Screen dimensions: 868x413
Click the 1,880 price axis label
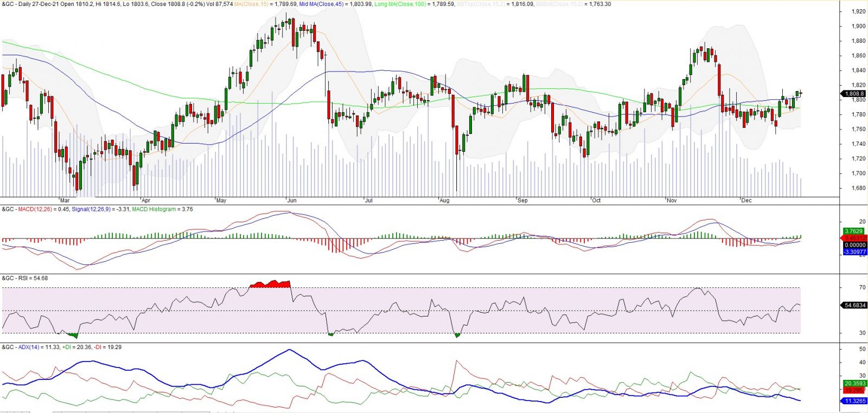[858, 41]
